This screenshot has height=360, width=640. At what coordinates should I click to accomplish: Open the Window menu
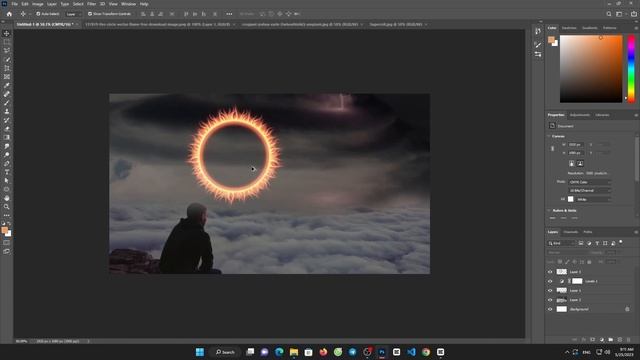pyautogui.click(x=128, y=4)
